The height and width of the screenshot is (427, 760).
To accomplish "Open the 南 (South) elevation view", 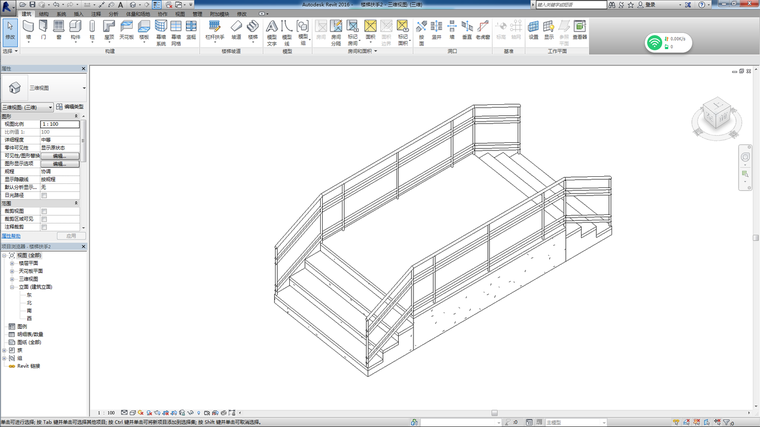I will tap(29, 311).
